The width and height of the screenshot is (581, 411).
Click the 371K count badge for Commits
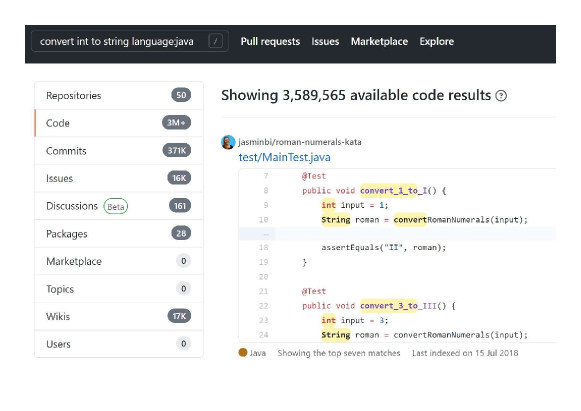pos(177,150)
